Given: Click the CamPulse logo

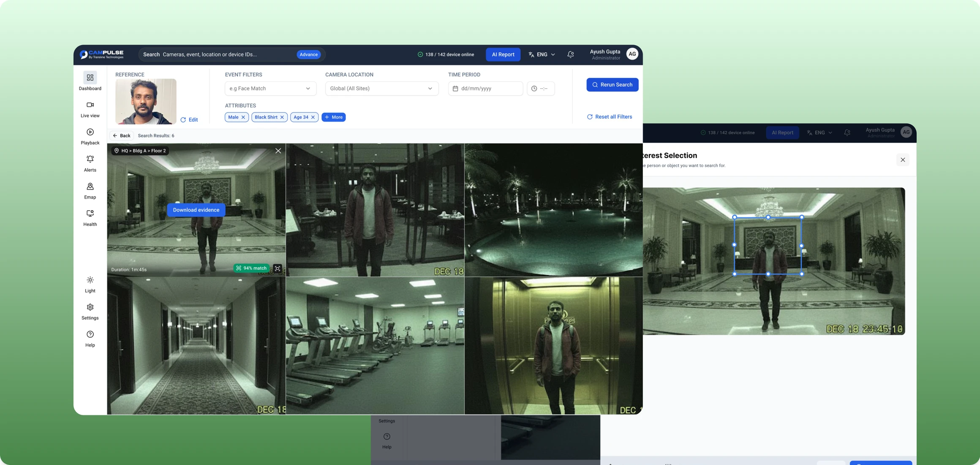Looking at the screenshot, I should pyautogui.click(x=102, y=55).
